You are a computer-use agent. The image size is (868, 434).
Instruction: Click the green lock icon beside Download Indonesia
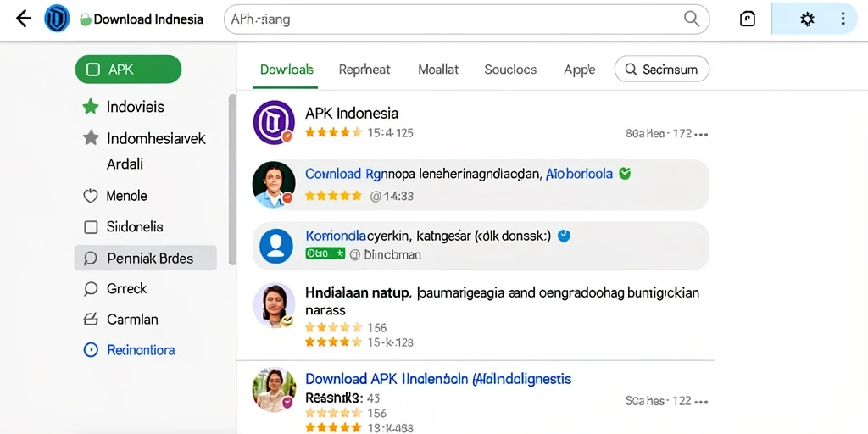point(86,20)
